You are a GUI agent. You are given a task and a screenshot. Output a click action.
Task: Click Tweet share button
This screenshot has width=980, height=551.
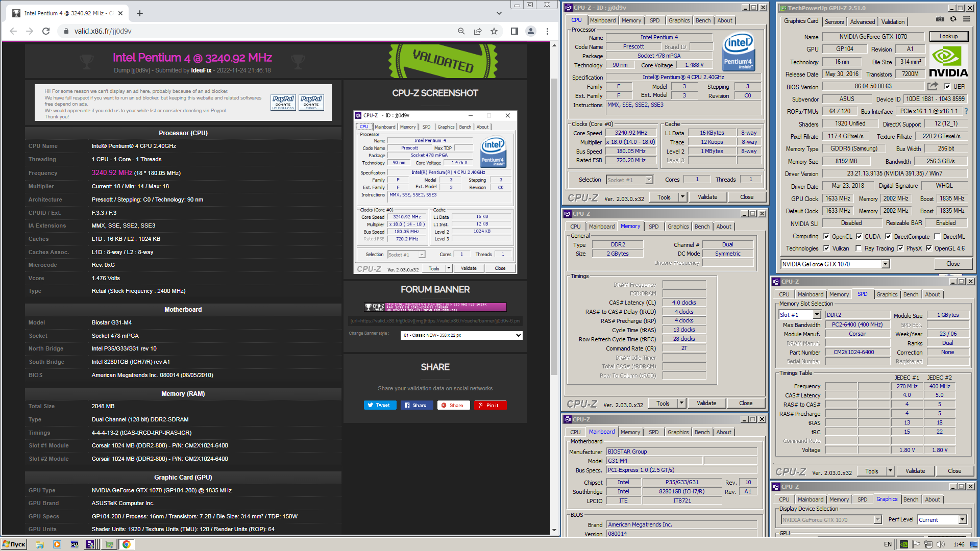(380, 405)
